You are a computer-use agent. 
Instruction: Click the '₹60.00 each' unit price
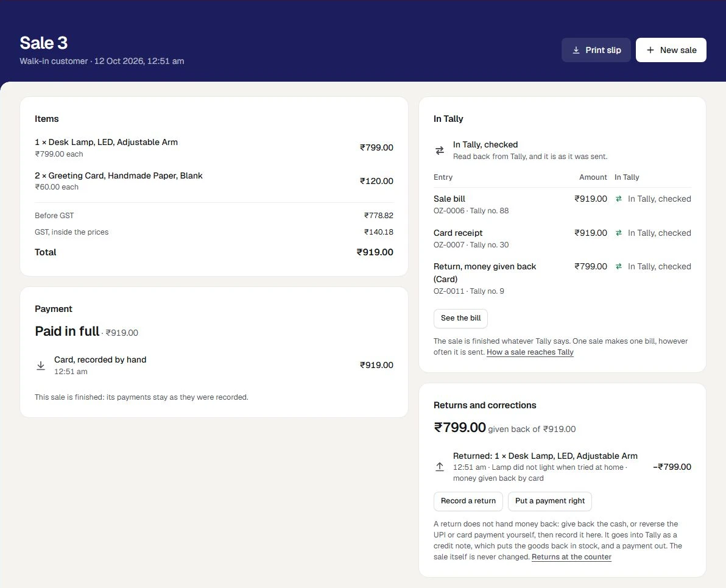pyautogui.click(x=57, y=187)
